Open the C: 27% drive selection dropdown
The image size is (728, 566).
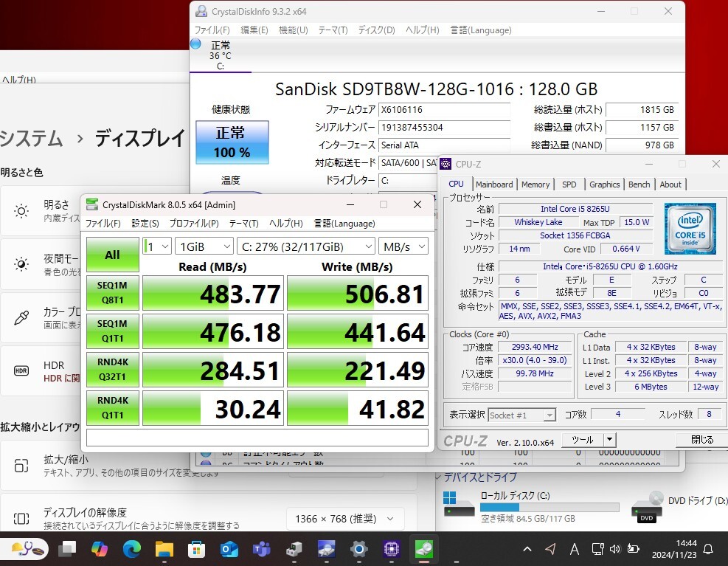305,246
